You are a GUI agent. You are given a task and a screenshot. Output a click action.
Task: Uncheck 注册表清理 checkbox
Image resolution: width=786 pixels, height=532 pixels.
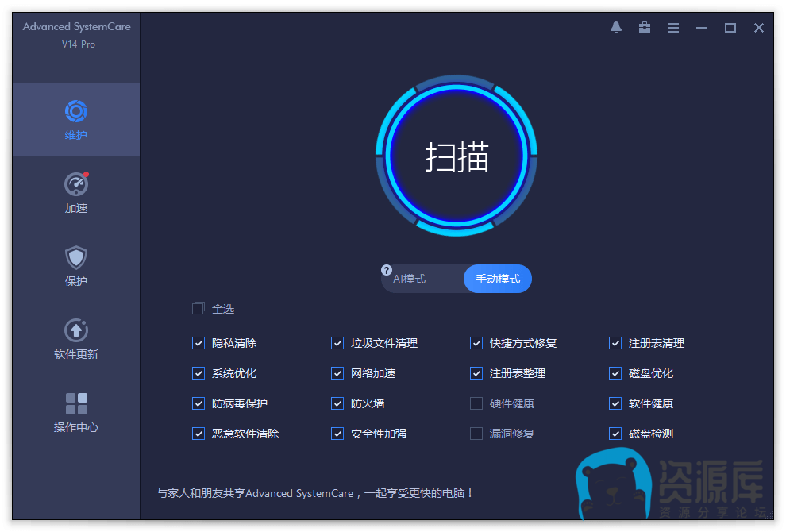(x=615, y=343)
